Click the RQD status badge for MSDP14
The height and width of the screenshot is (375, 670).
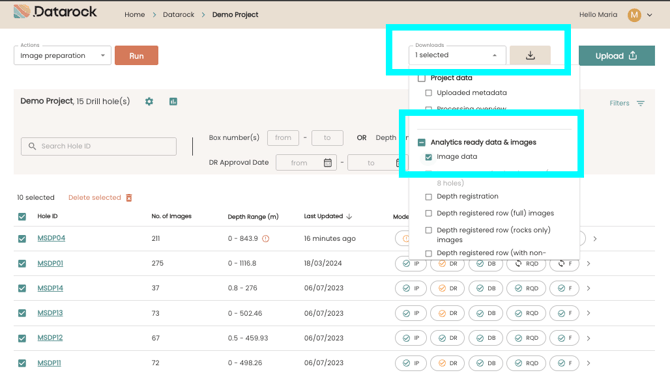click(526, 288)
